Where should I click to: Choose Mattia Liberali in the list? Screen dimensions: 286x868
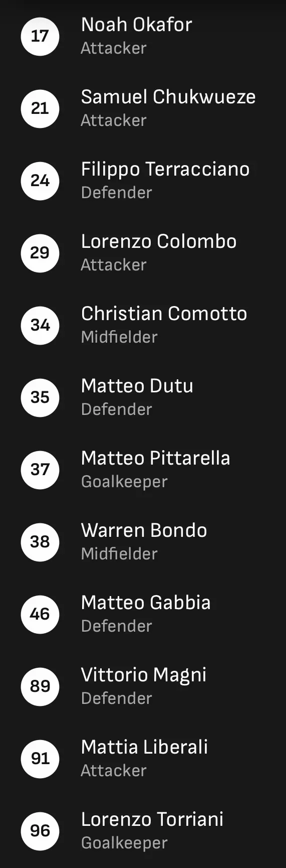143,759
